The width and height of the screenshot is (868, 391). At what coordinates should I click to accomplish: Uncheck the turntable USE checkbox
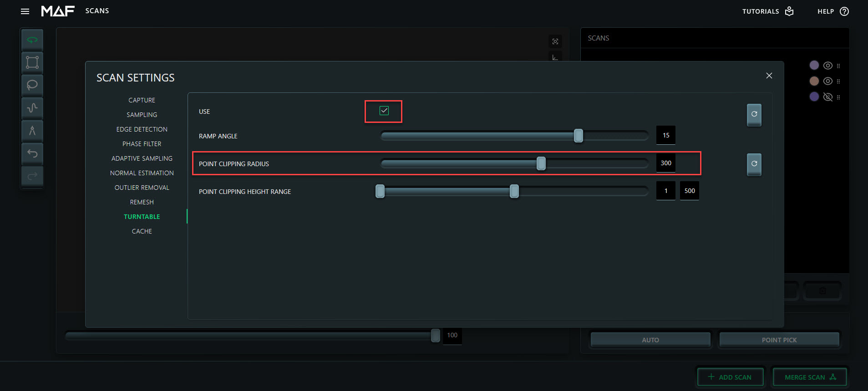(x=384, y=111)
